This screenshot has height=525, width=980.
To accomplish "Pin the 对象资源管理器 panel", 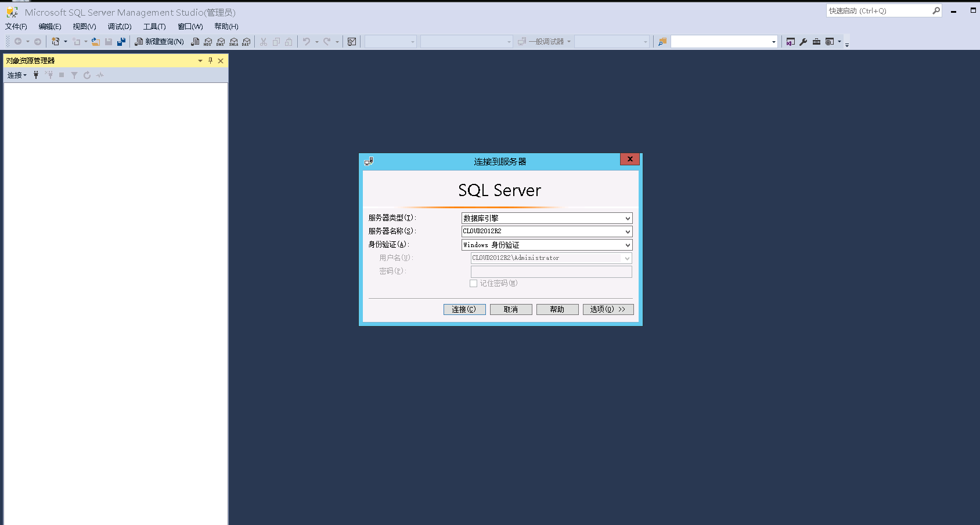I will [x=210, y=60].
